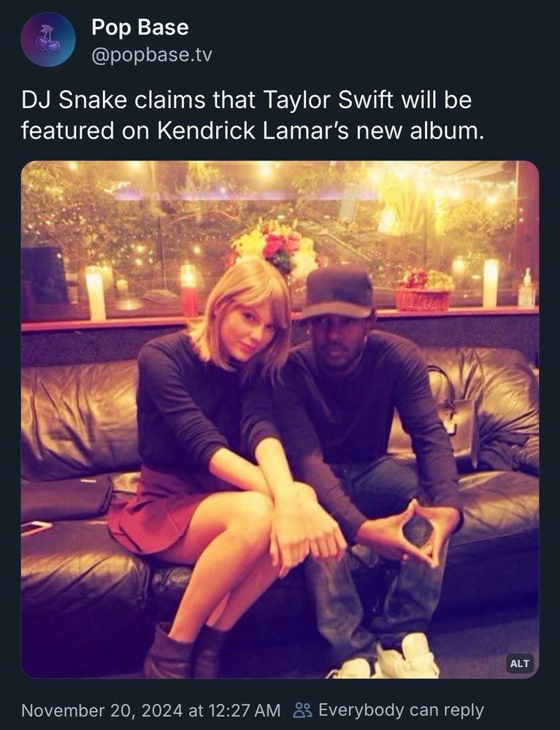
Task: Open the Pop Base cherry avatar
Action: tap(48, 39)
